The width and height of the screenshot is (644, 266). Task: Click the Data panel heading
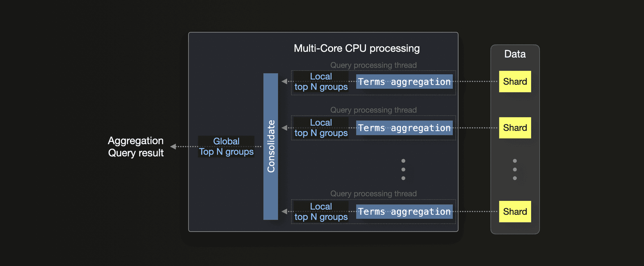[x=515, y=54]
